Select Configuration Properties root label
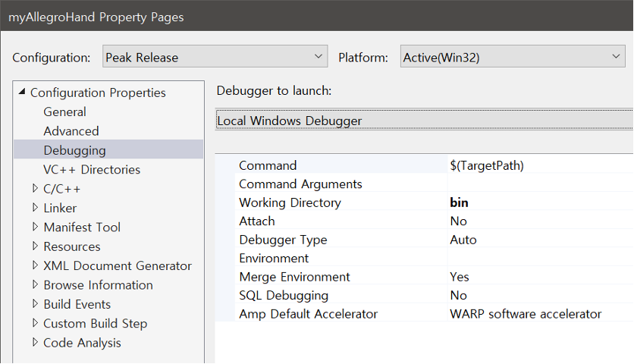 (98, 93)
